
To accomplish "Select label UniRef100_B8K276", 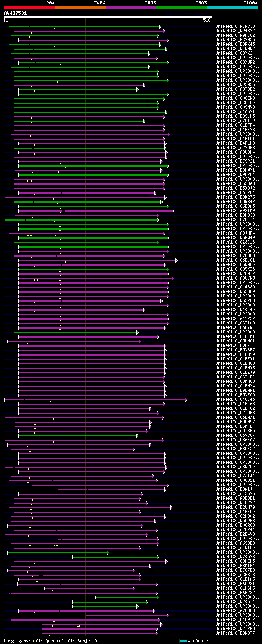I will [235, 197].
